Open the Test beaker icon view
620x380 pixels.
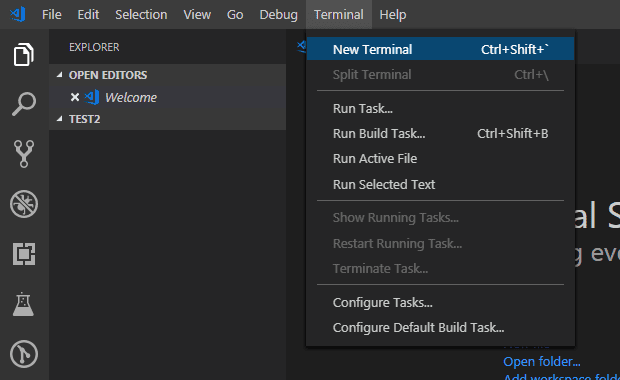point(23,304)
